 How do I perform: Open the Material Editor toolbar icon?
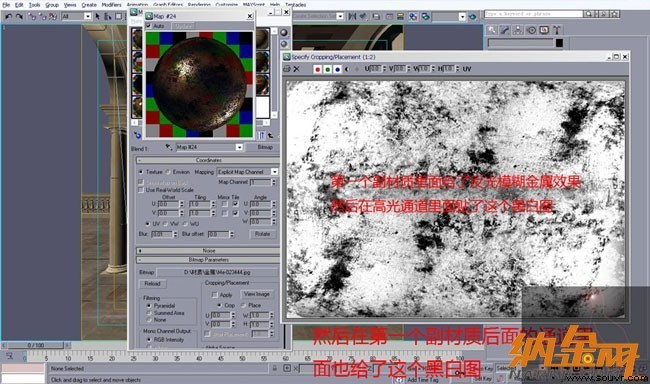[x=413, y=17]
